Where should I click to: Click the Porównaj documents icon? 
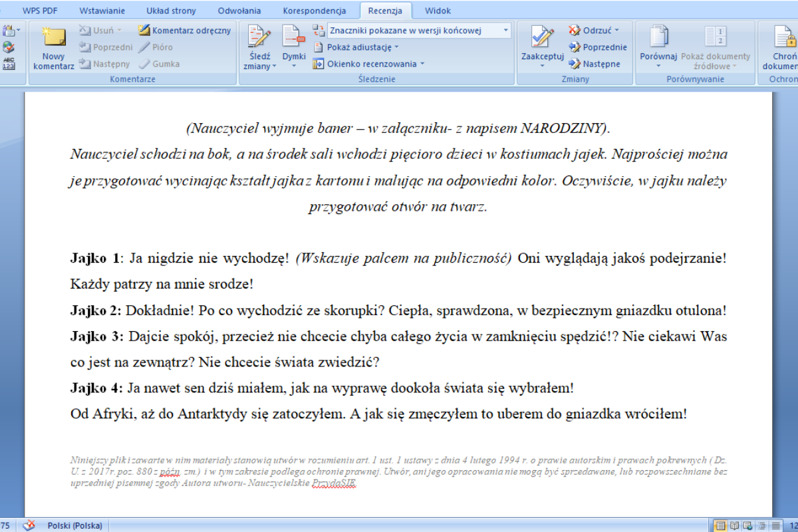click(658, 40)
